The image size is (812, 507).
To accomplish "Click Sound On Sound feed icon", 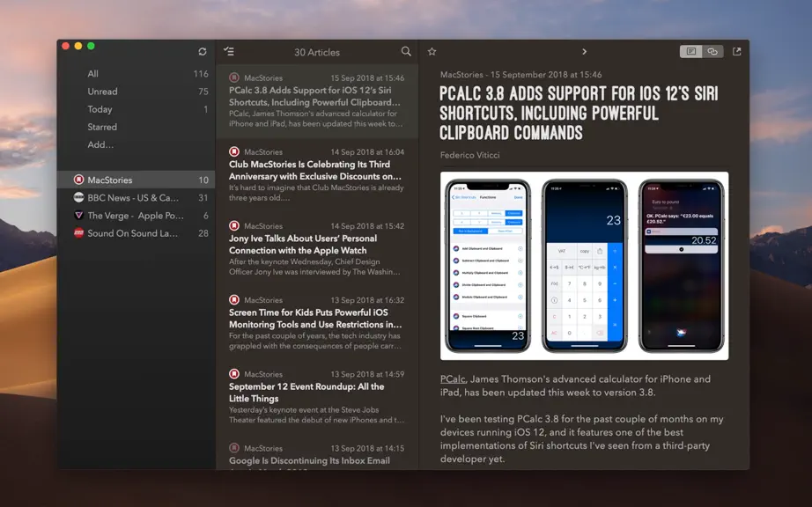I will 78,232.
